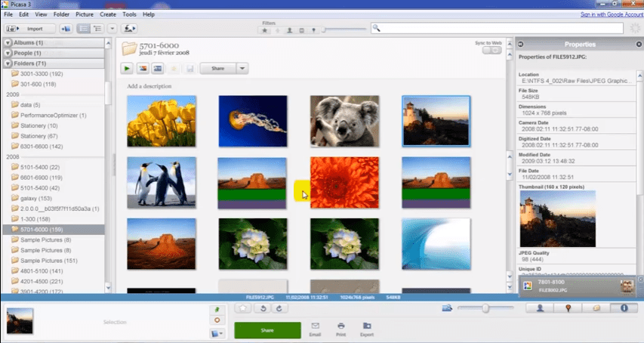Collapse the People section
The height and width of the screenshot is (343, 644).
coord(8,53)
